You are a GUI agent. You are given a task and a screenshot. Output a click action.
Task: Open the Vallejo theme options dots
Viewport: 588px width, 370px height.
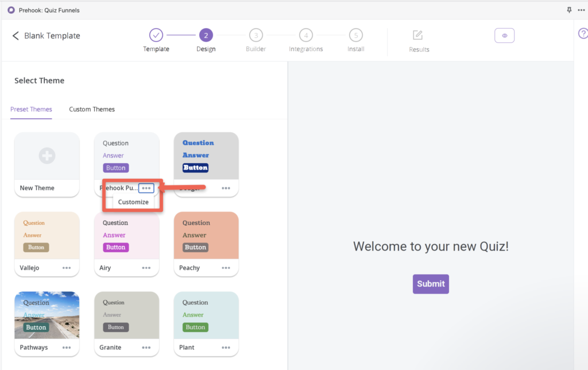pos(67,268)
